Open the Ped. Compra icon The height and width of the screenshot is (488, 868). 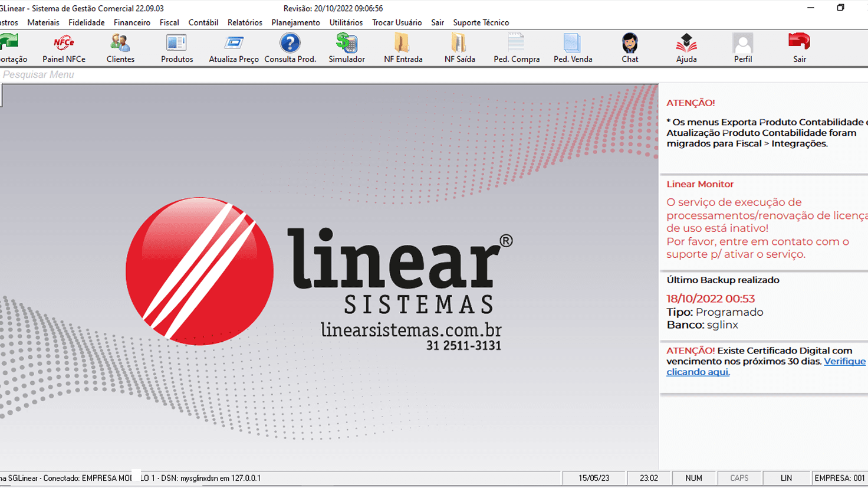click(x=517, y=48)
